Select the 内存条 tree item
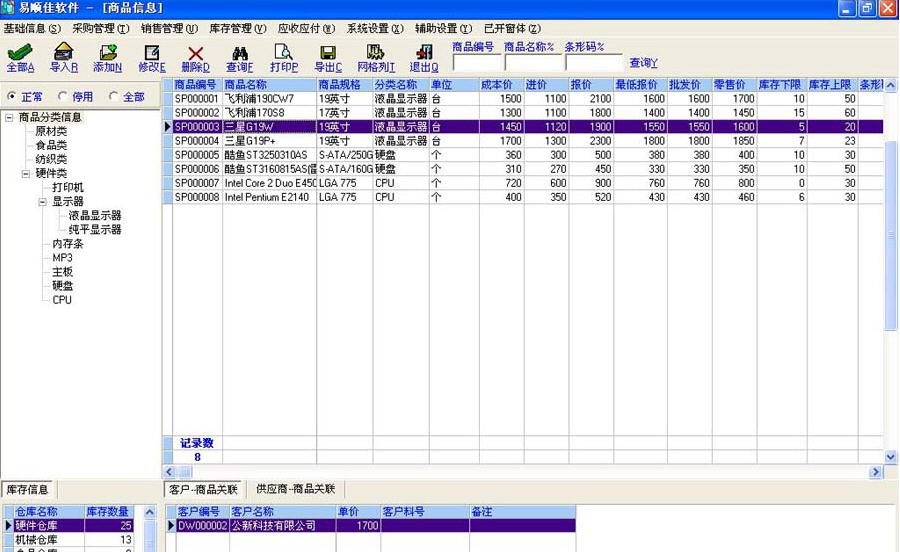This screenshot has width=900, height=552. [x=68, y=243]
